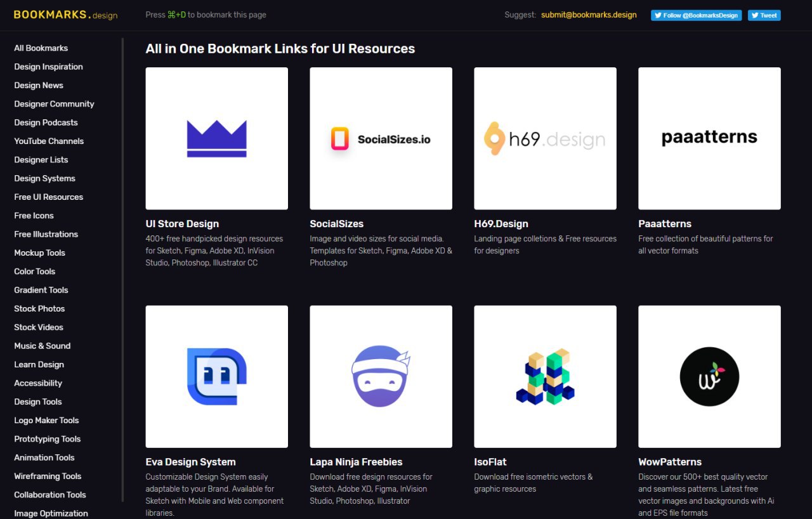The image size is (812, 519).
Task: Click the Lapa Ninja Freebies title
Action: 356,462
